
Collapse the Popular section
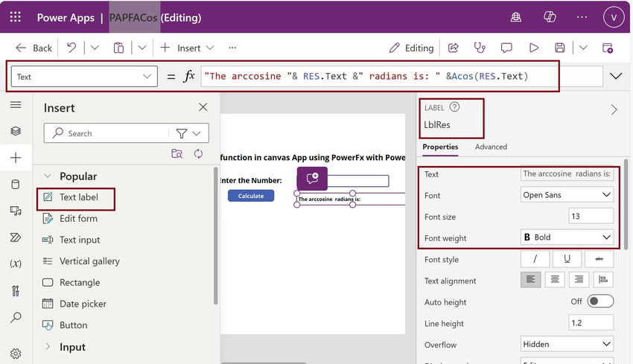(48, 176)
